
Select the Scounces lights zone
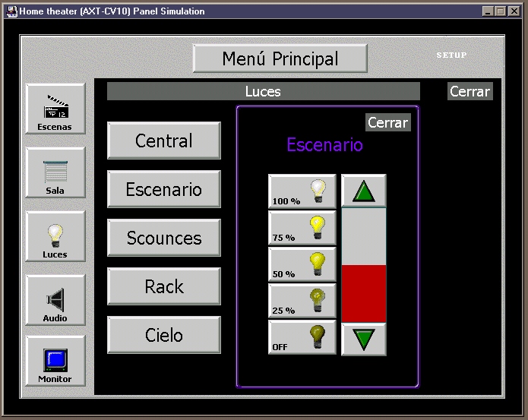[164, 238]
